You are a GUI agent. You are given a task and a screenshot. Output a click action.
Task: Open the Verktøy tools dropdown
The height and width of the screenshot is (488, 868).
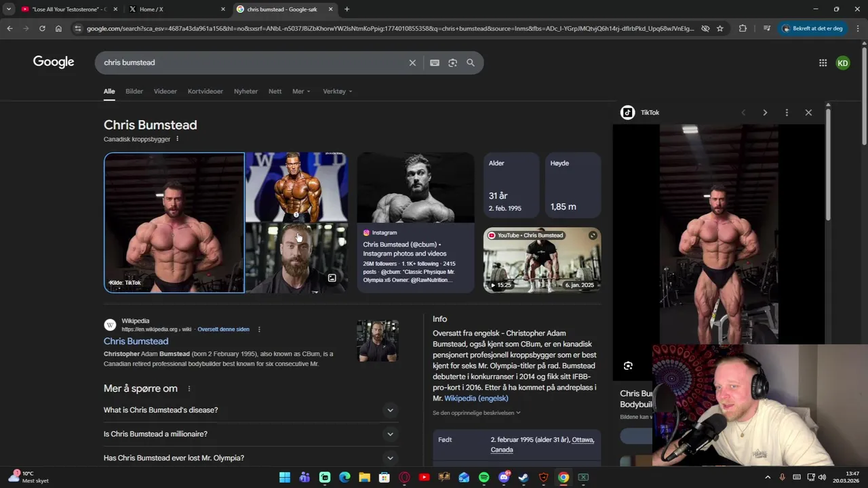337,91
